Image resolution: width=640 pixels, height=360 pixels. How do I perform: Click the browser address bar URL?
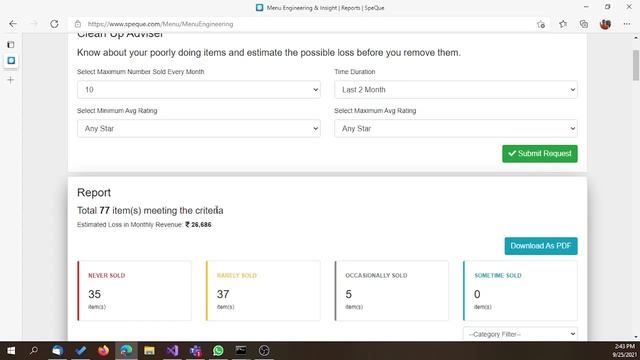click(x=160, y=24)
